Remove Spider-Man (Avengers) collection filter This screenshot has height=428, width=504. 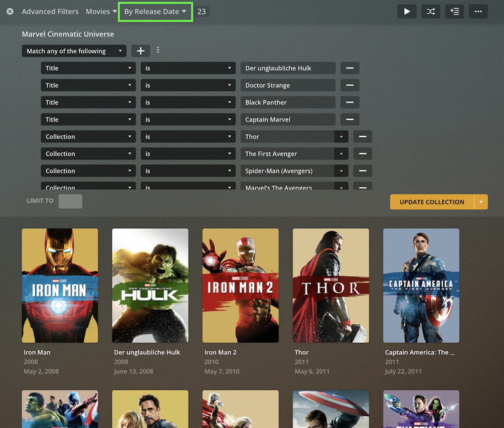pyautogui.click(x=363, y=171)
